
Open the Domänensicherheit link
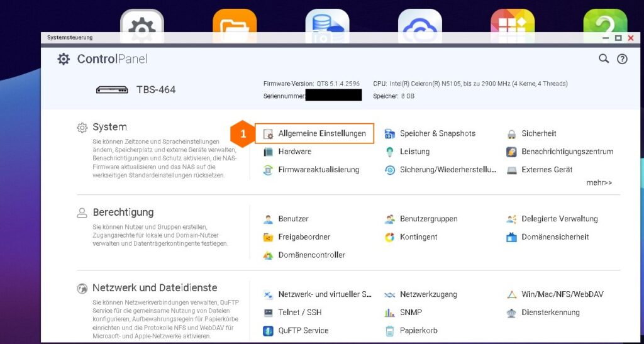(555, 237)
